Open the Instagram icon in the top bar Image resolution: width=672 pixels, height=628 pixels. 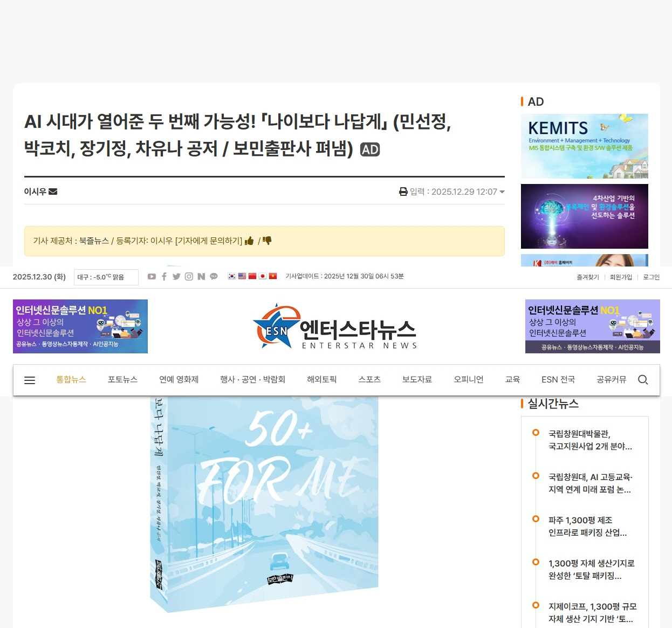tap(189, 276)
